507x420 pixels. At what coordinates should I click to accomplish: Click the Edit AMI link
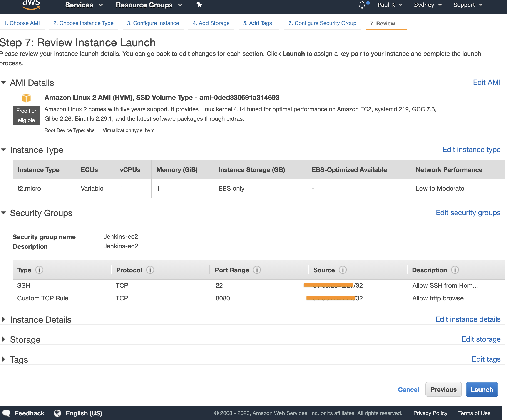487,82
